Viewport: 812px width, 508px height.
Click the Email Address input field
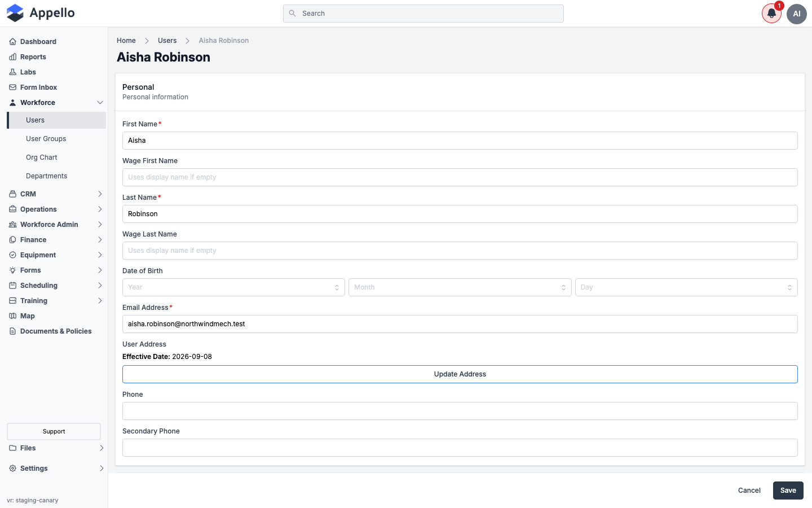[x=460, y=324]
